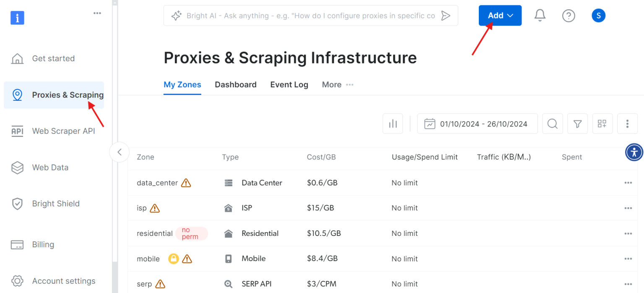Open the filter funnel icon
Image resolution: width=644 pixels, height=293 pixels.
click(x=577, y=124)
